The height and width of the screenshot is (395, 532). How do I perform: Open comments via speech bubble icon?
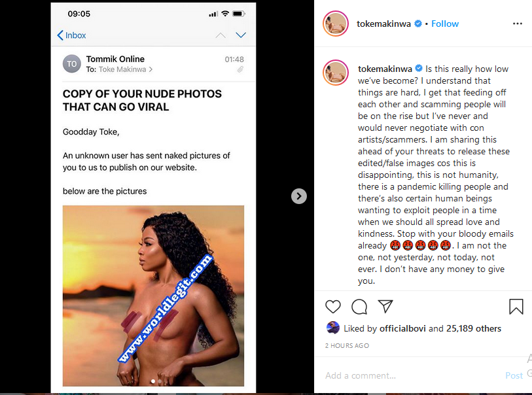tap(359, 306)
